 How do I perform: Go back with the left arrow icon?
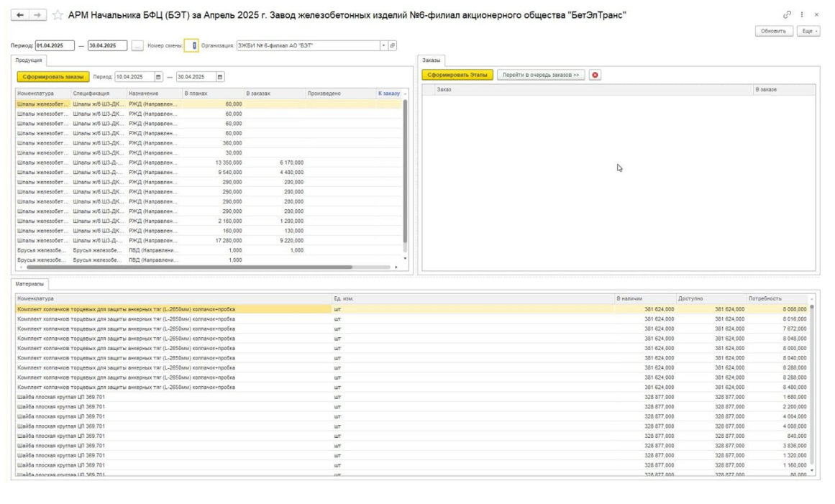tap(19, 15)
